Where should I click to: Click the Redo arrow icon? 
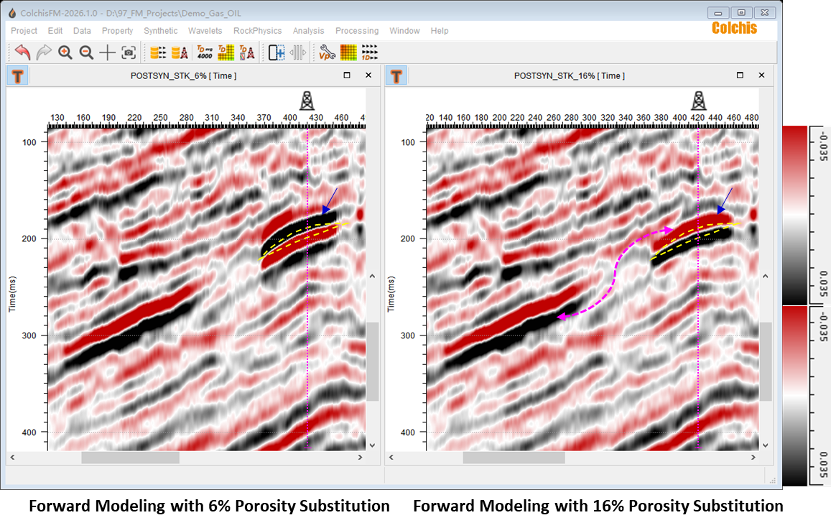click(x=44, y=52)
